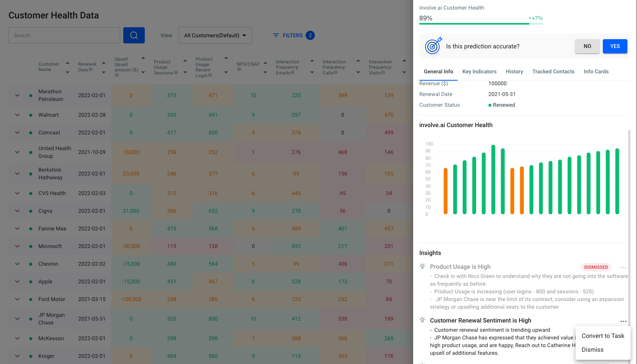The height and width of the screenshot is (364, 637).
Task: Click the Revenue value 100000
Action: (497, 83)
